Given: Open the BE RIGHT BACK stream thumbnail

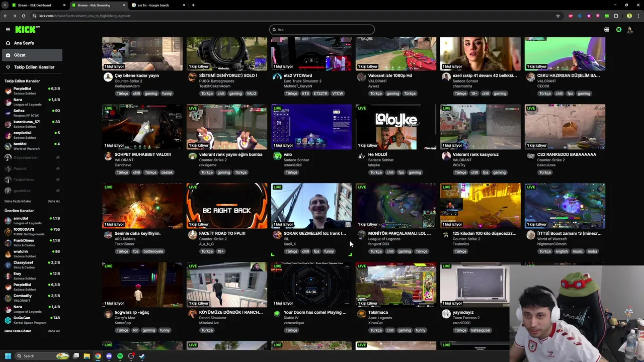Looking at the screenshot, I should [x=227, y=206].
